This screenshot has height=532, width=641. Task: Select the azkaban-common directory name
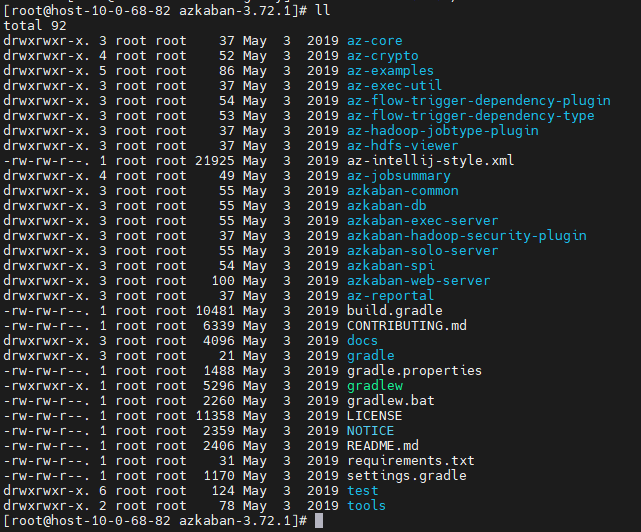(x=403, y=191)
